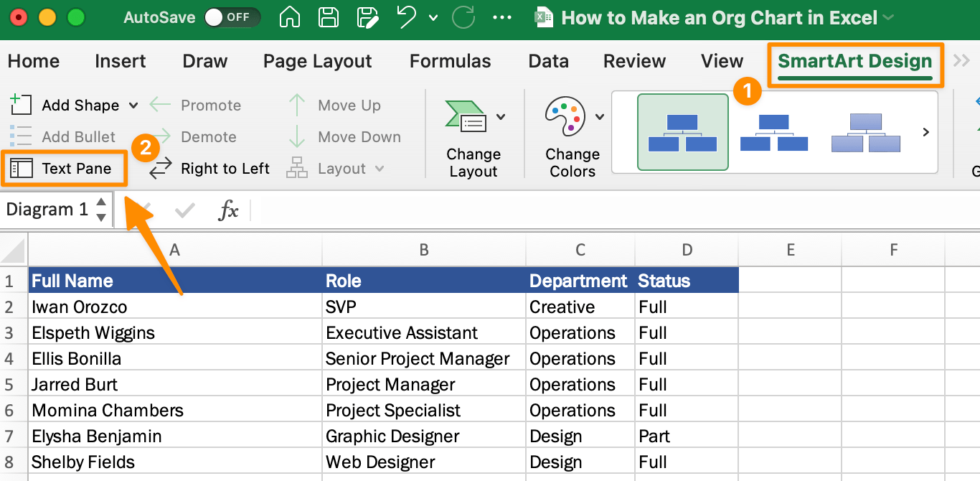
Task: Click the Insert Function fx icon
Action: [x=228, y=210]
